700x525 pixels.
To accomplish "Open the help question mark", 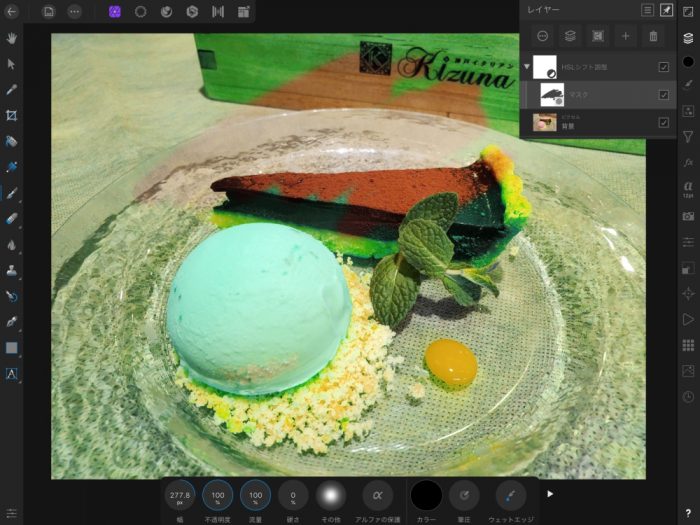I will [688, 513].
